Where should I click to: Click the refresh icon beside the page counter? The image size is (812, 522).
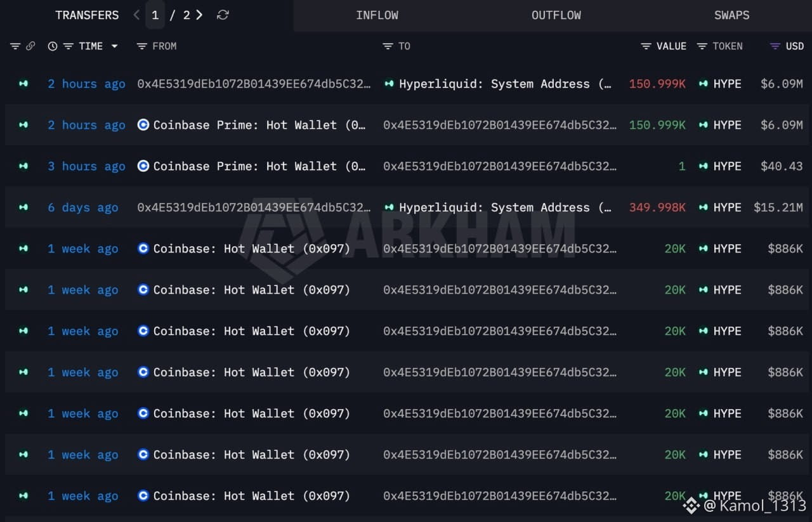click(x=223, y=15)
